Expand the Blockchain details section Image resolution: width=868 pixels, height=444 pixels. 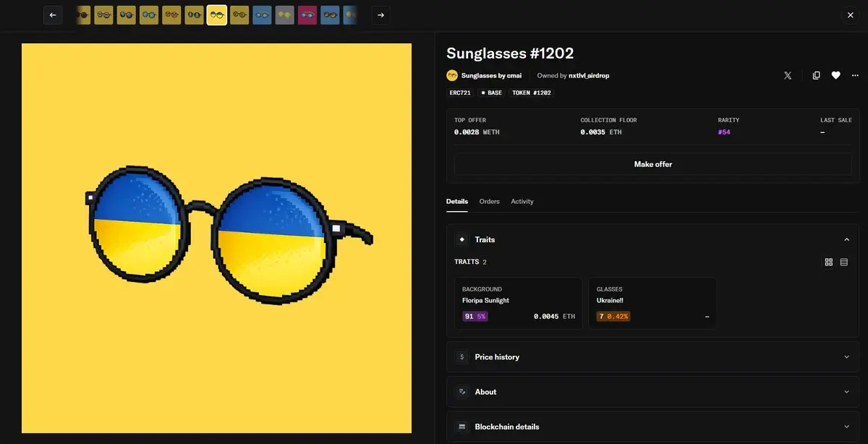click(x=653, y=427)
